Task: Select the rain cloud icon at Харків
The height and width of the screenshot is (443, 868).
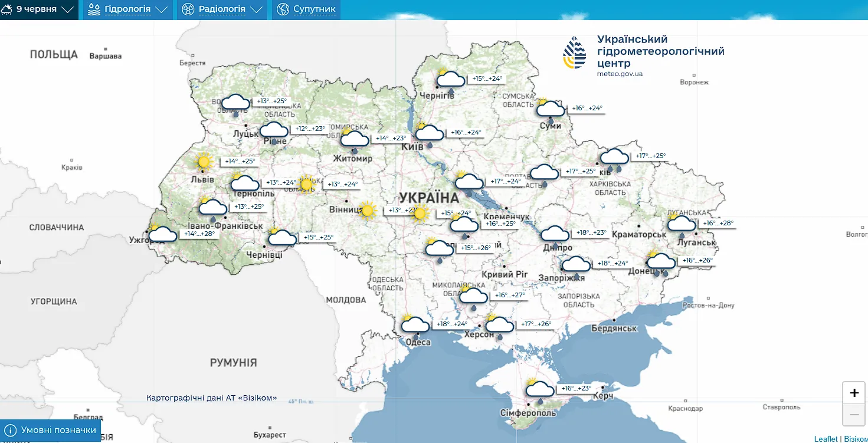Action: [614, 159]
